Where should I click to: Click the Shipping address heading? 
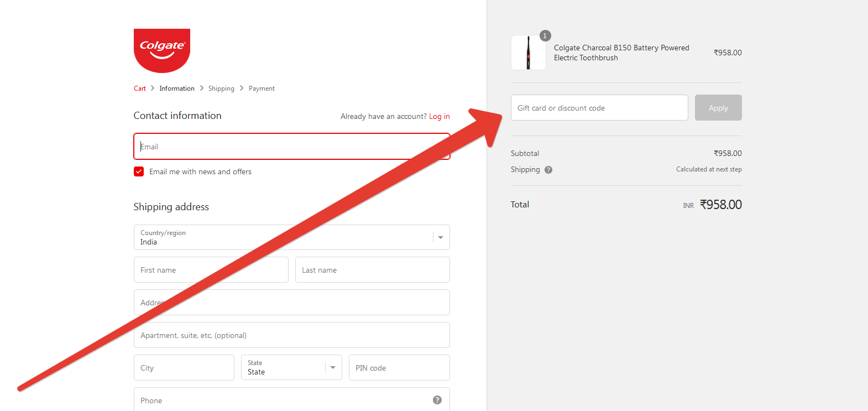point(171,207)
